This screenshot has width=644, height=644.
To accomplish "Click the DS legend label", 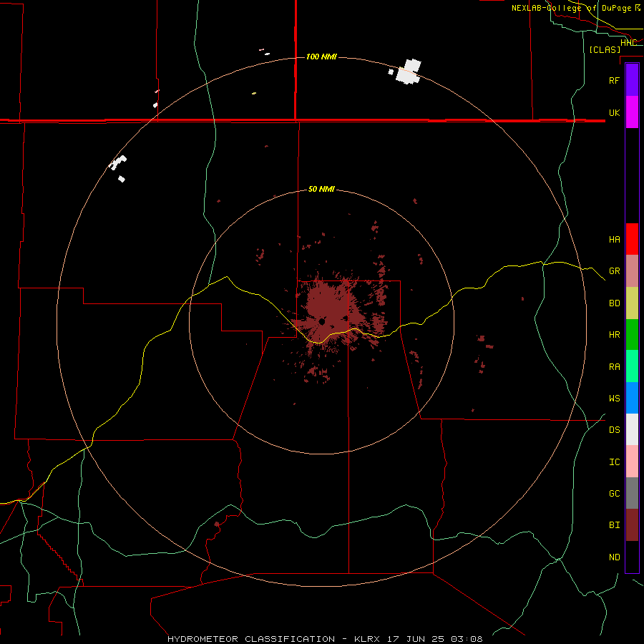I will click(x=614, y=430).
